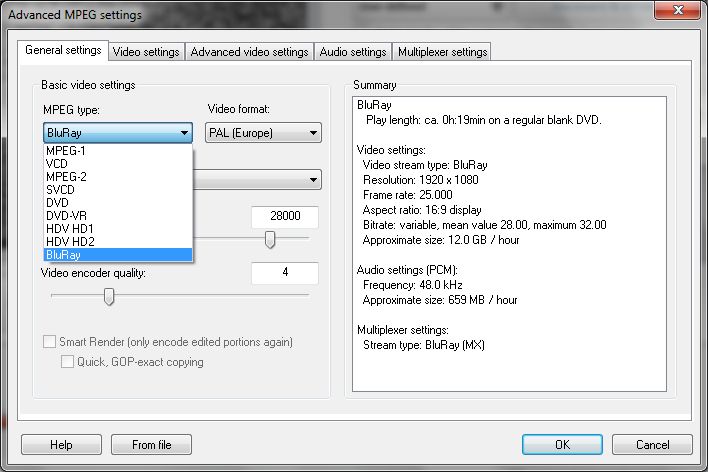This screenshot has width=708, height=472.
Task: Open the Video settings tab
Action: (x=146, y=52)
